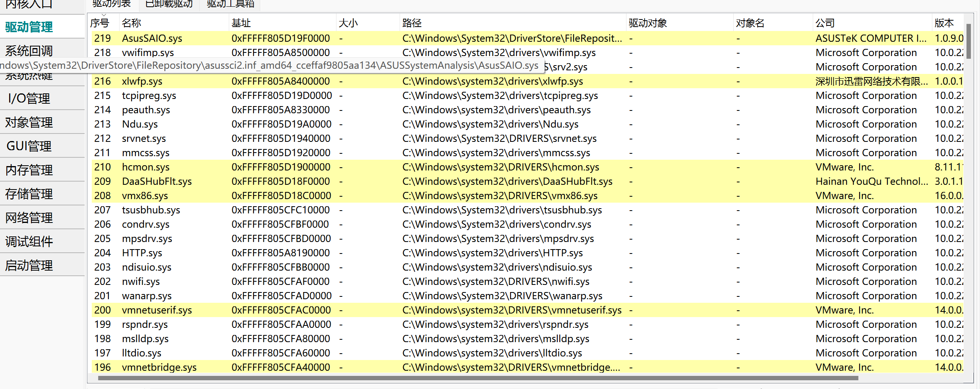Select the tsusbhub.sys driver entry
The width and height of the screenshot is (980, 389).
151,210
